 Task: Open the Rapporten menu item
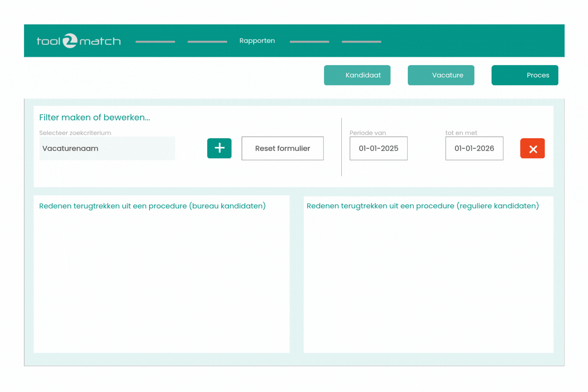click(257, 41)
